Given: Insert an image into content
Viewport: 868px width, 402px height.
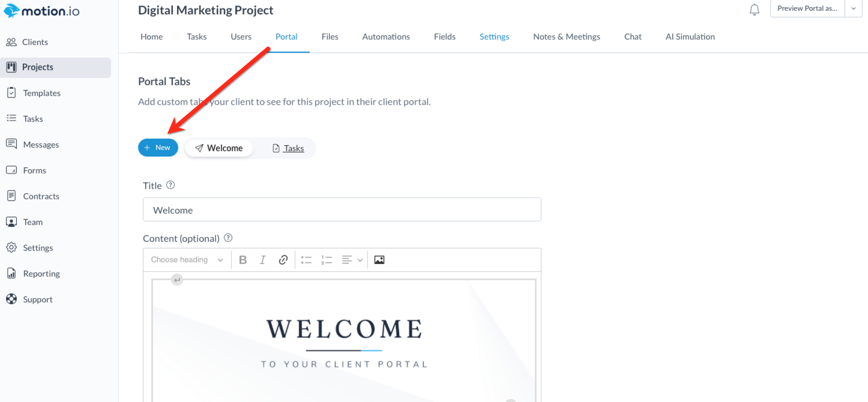Looking at the screenshot, I should point(379,259).
